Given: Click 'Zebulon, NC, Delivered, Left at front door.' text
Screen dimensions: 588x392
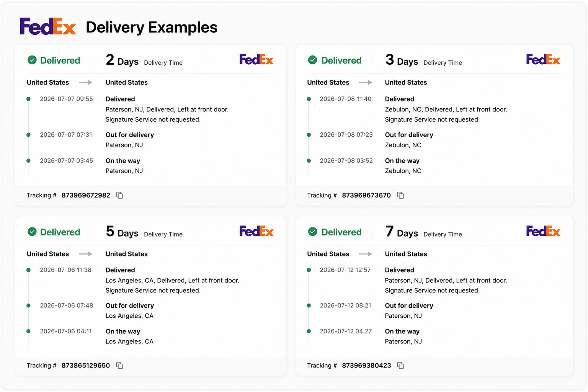Looking at the screenshot, I should point(446,109).
